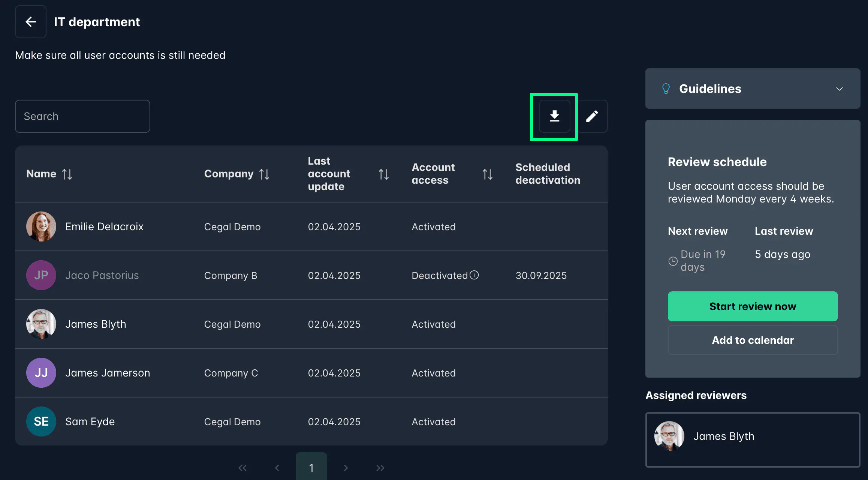
Task: Click the Deactivated info icon
Action: 474,275
